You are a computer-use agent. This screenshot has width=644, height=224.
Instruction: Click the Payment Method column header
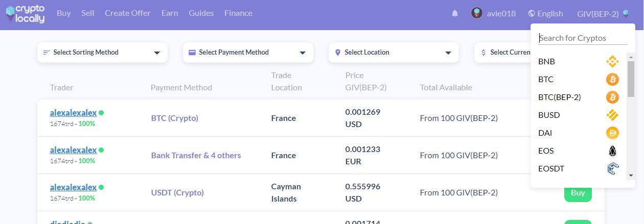(x=181, y=88)
